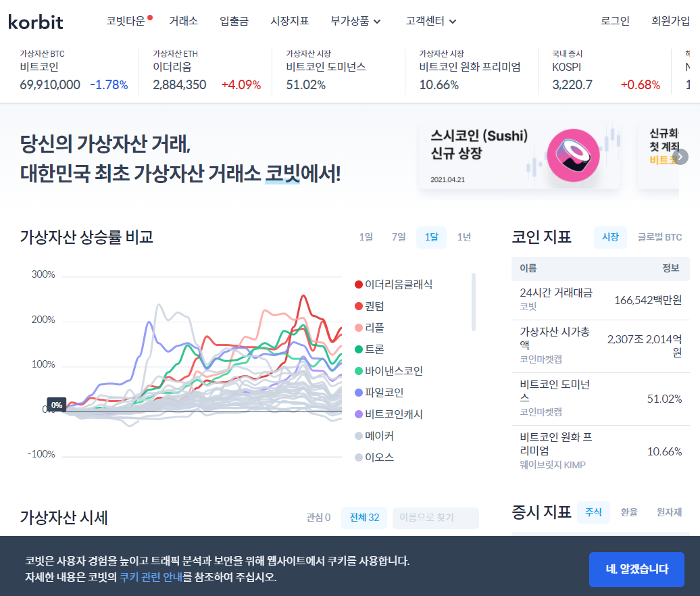Screen dimensions: 700x596
Task: Click the 0% chart marker label
Action: pyautogui.click(x=57, y=405)
